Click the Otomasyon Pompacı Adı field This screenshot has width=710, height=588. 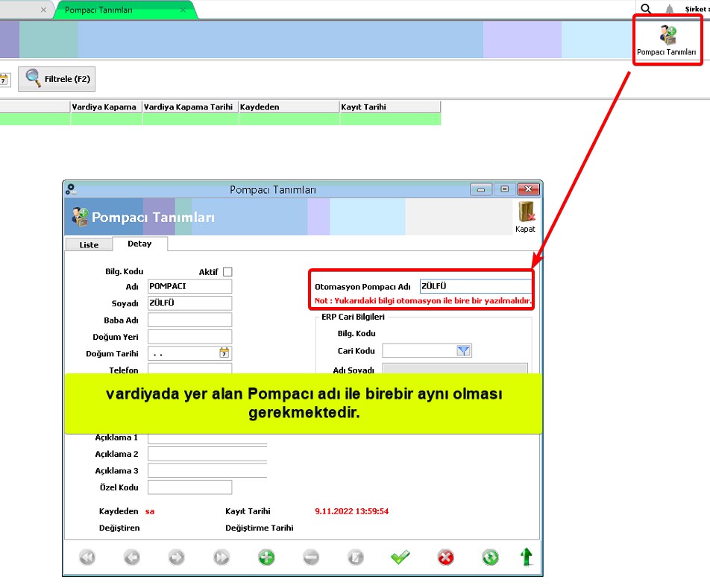click(x=476, y=286)
